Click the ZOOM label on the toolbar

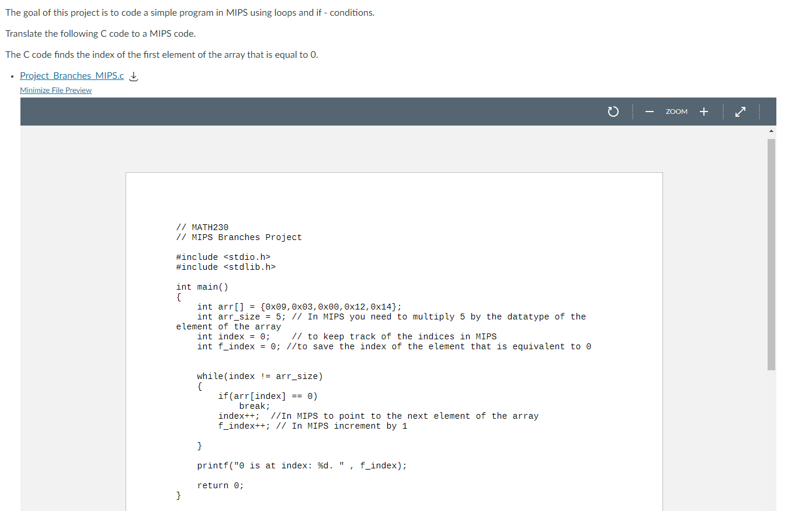click(676, 111)
